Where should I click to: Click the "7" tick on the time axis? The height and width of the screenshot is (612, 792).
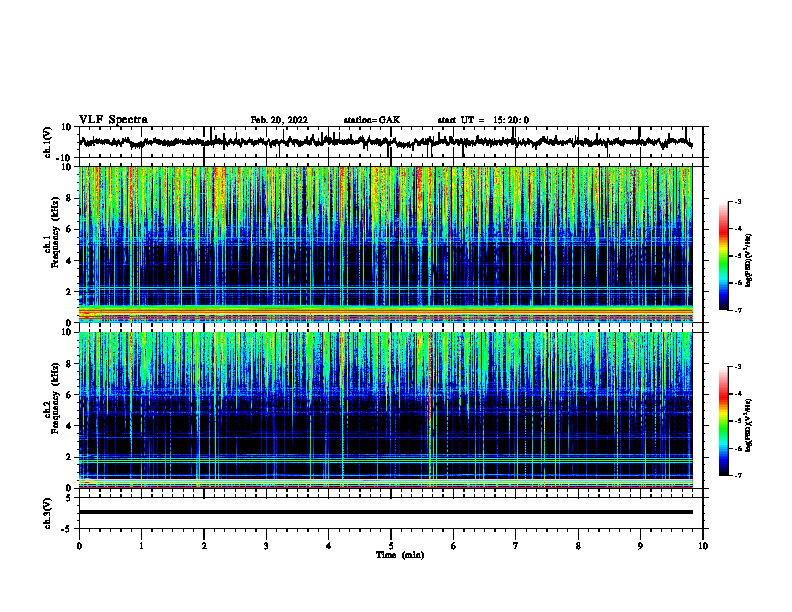point(516,546)
